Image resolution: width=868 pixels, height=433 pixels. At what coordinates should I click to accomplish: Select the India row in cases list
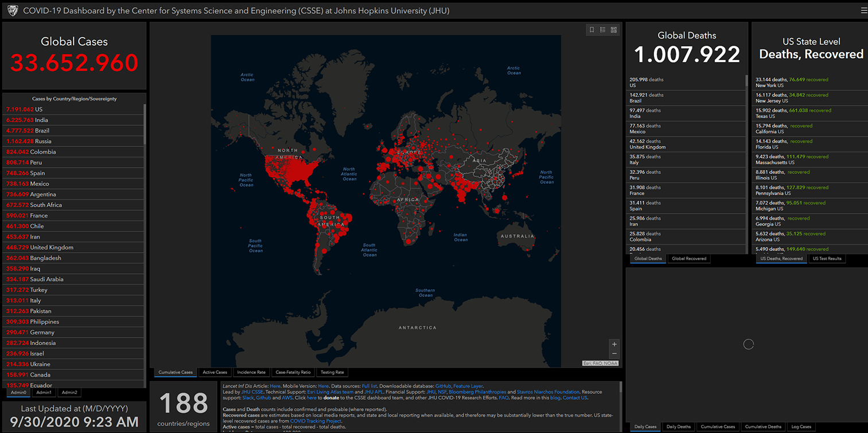coord(73,120)
